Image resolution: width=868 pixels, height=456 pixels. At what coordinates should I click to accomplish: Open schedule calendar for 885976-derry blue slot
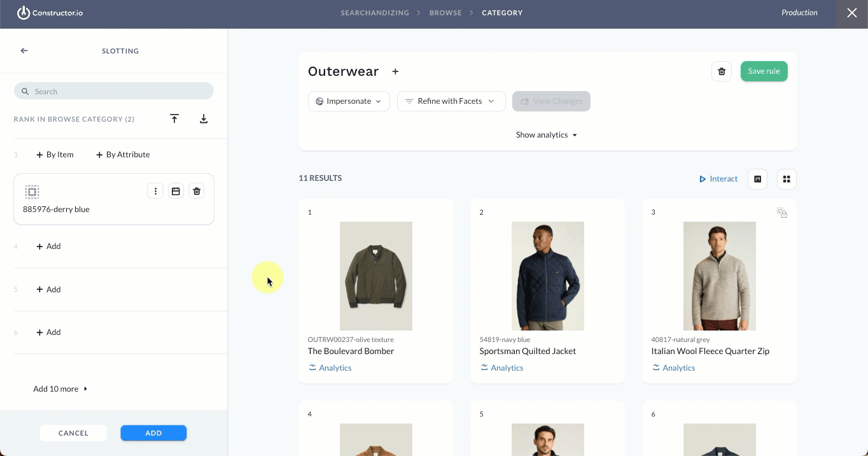point(176,191)
